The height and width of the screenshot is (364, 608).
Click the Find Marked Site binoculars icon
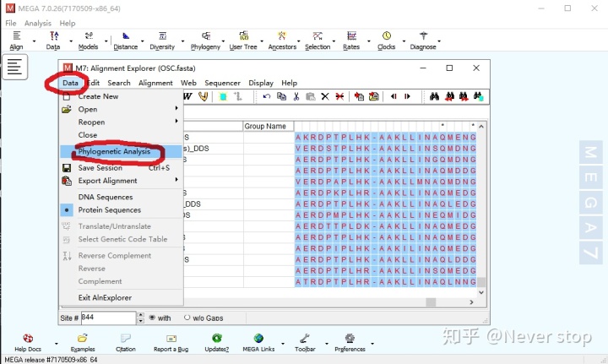479,96
